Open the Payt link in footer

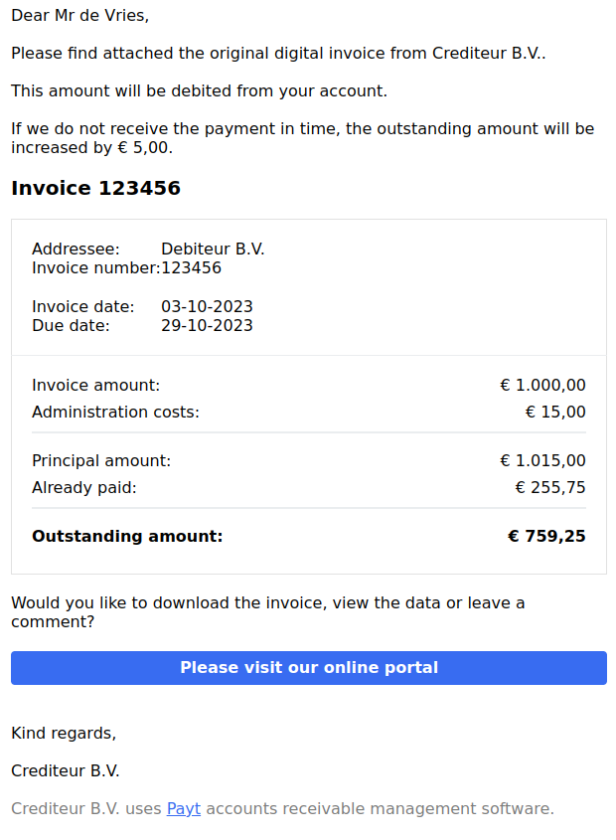[183, 808]
